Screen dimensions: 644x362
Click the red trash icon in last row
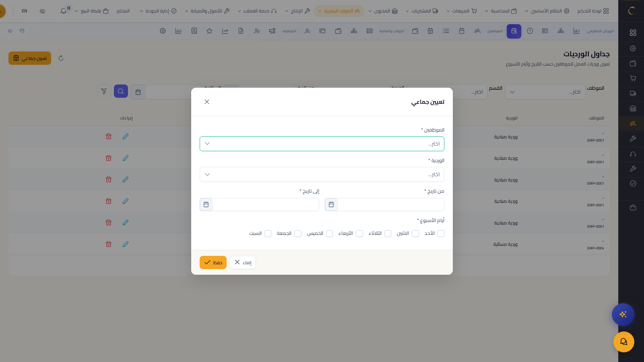coord(108,244)
